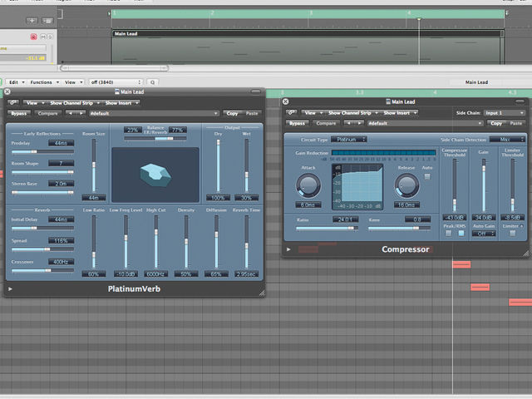Select next preset arrow in Compressor
Screen dimensions: 532x399
pyautogui.click(x=359, y=123)
